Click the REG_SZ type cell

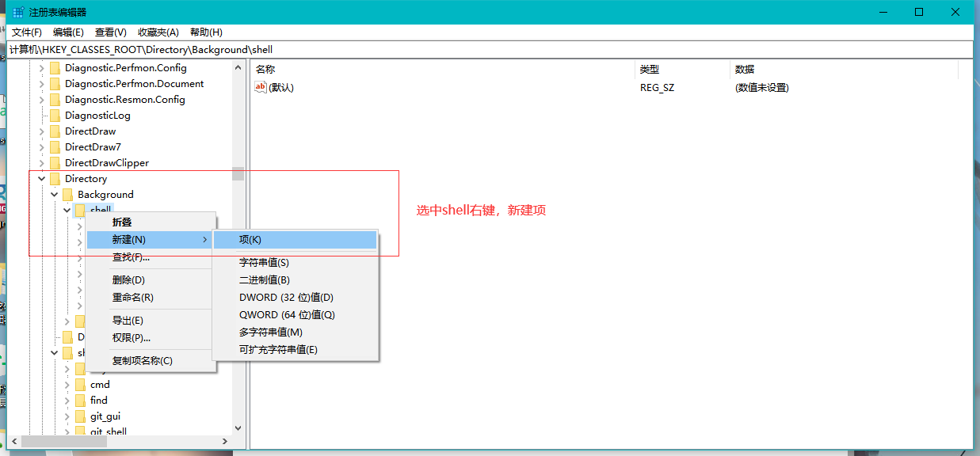pos(656,88)
